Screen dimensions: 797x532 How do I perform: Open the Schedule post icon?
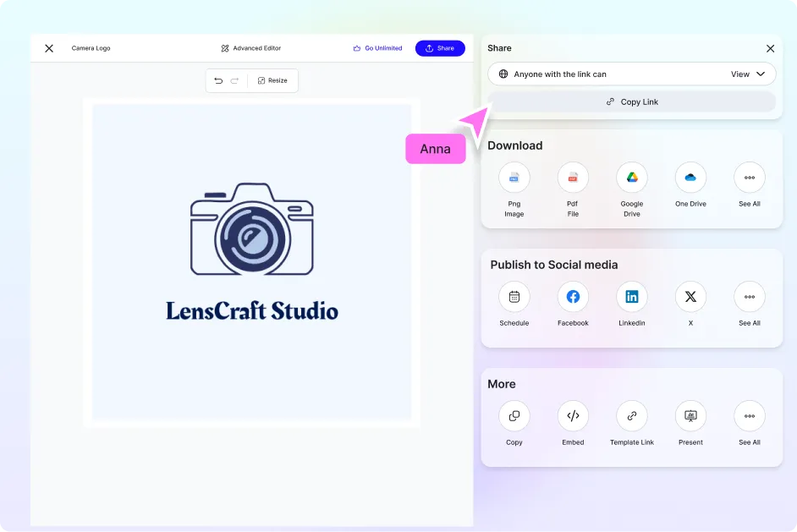[x=514, y=297]
